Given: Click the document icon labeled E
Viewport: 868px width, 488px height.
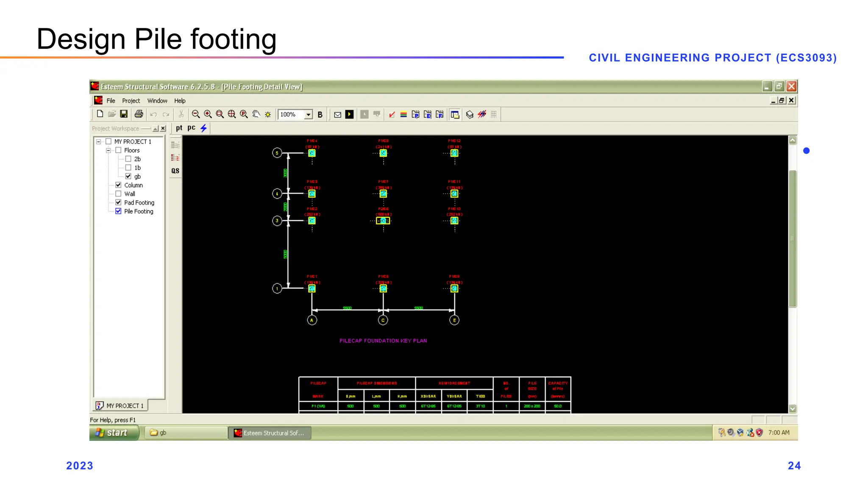Looking at the screenshot, I should [428, 114].
